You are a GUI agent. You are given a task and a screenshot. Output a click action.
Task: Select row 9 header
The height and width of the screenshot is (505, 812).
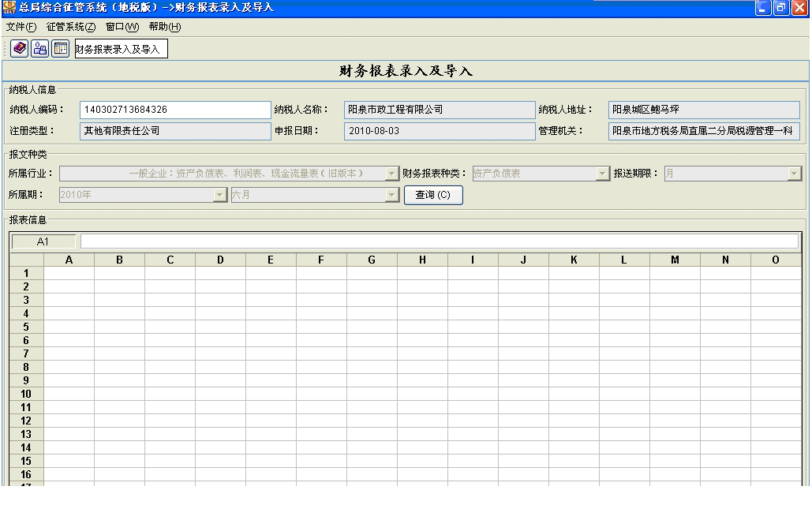pyautogui.click(x=26, y=380)
